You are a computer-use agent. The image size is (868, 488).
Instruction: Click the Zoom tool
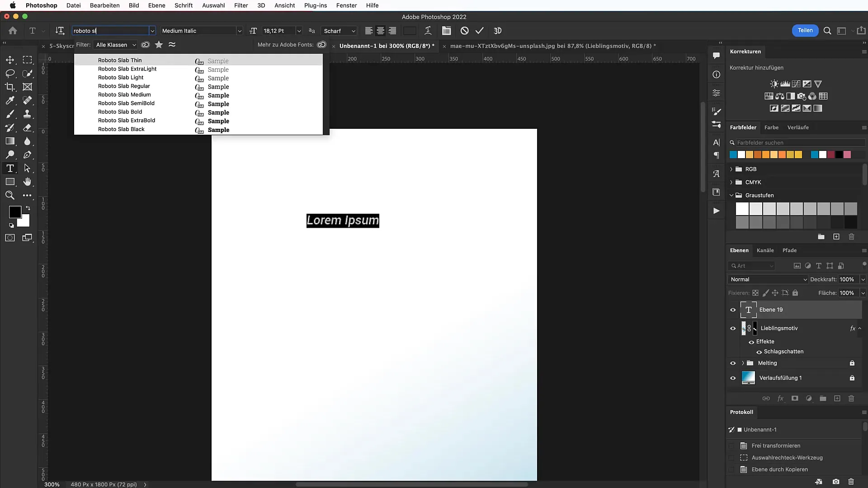(10, 196)
